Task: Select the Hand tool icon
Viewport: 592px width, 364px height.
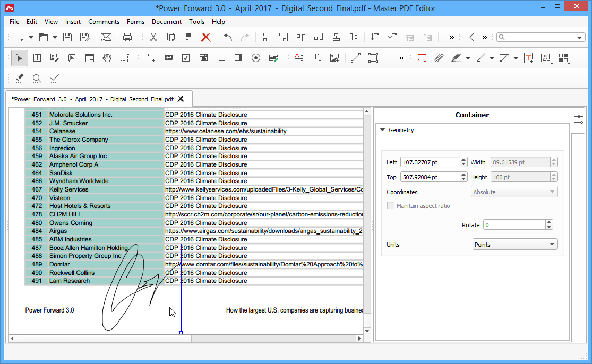Action: 107,58
